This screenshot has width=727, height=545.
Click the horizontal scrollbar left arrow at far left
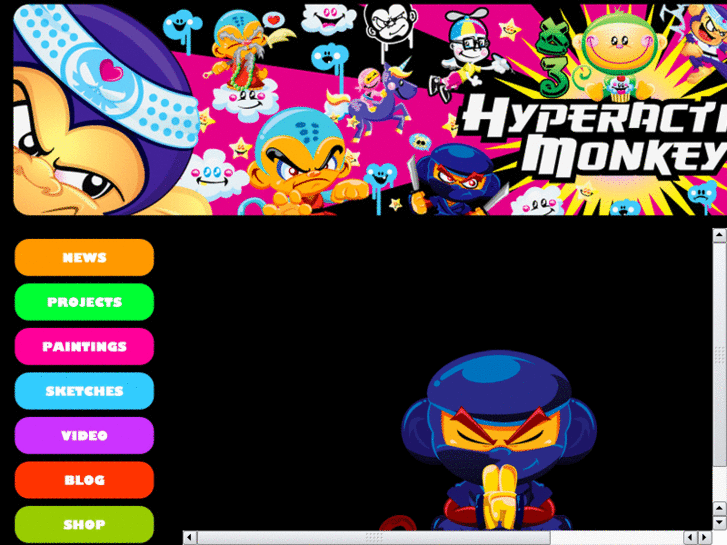tap(189, 538)
